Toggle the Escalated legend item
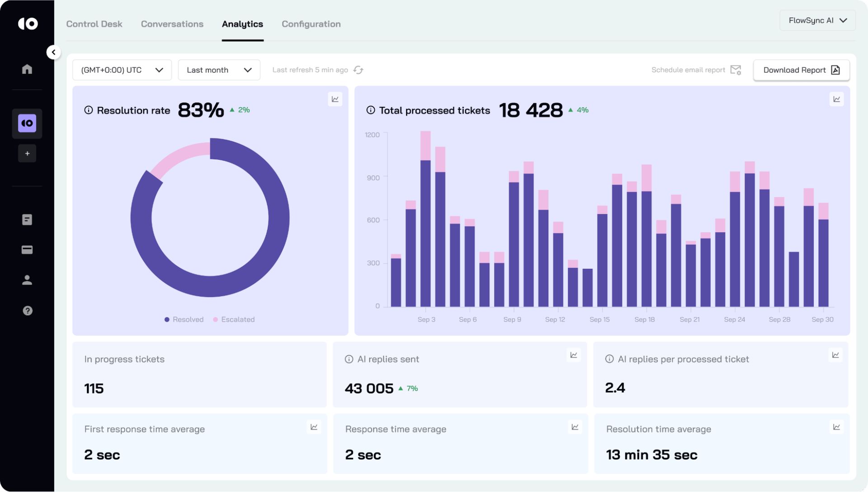The height and width of the screenshot is (492, 868). pyautogui.click(x=234, y=320)
